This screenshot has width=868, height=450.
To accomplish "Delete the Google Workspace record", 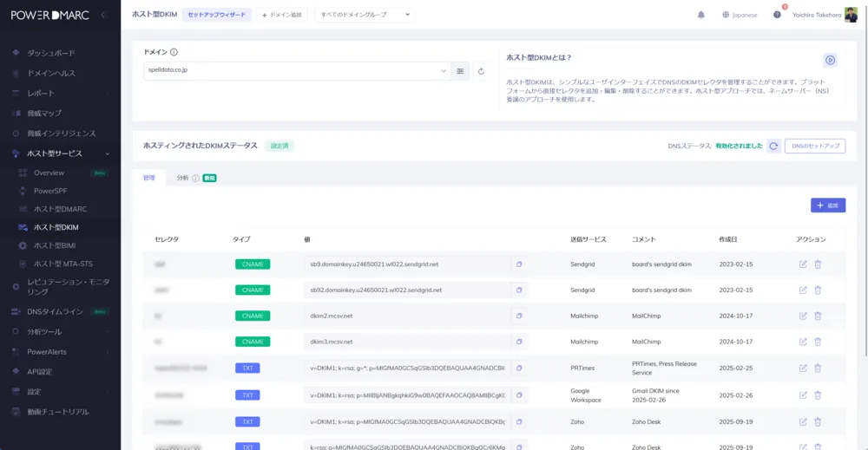I will (x=818, y=395).
